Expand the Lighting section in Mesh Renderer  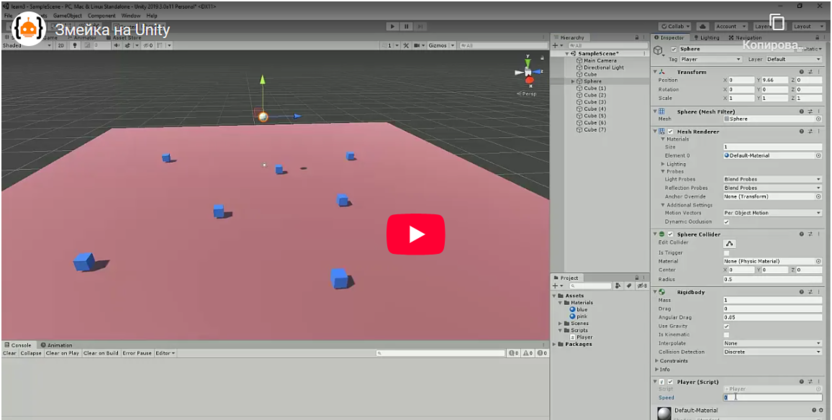coord(663,164)
